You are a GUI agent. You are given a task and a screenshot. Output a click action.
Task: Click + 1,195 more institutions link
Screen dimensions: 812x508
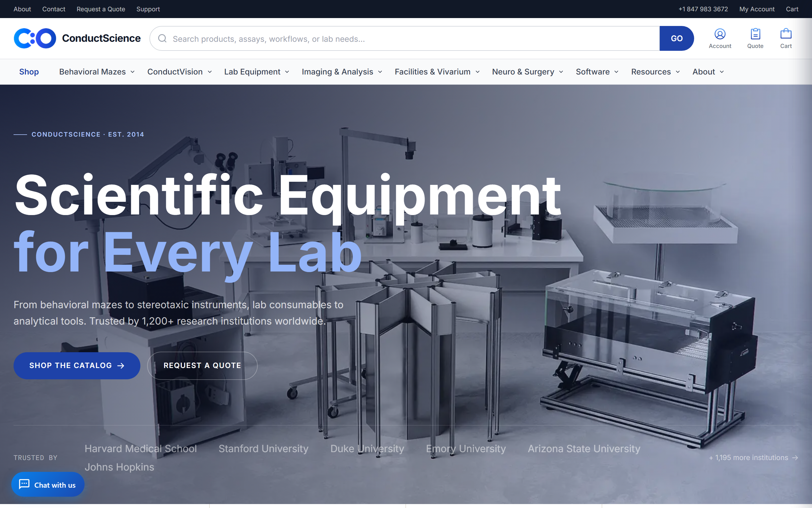pyautogui.click(x=753, y=457)
